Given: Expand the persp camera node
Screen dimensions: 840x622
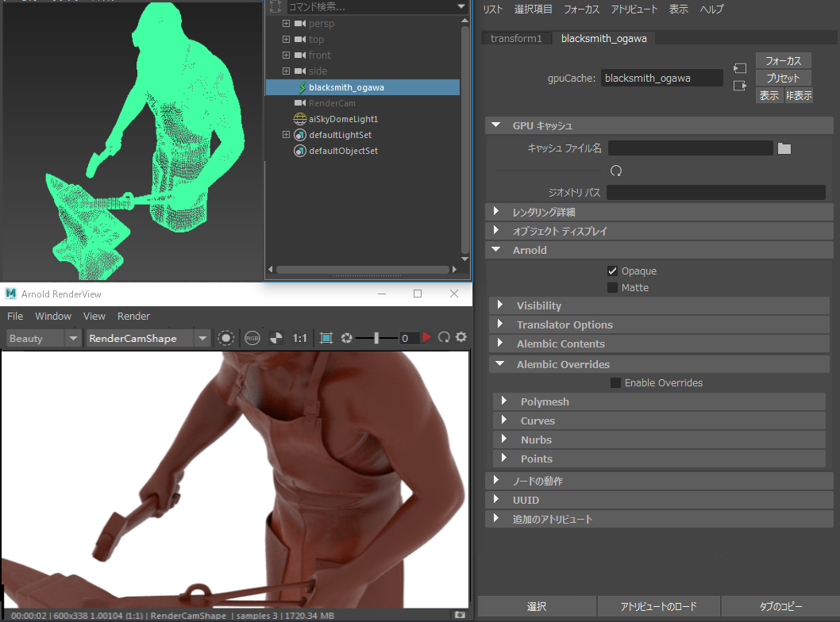Looking at the screenshot, I should point(286,24).
